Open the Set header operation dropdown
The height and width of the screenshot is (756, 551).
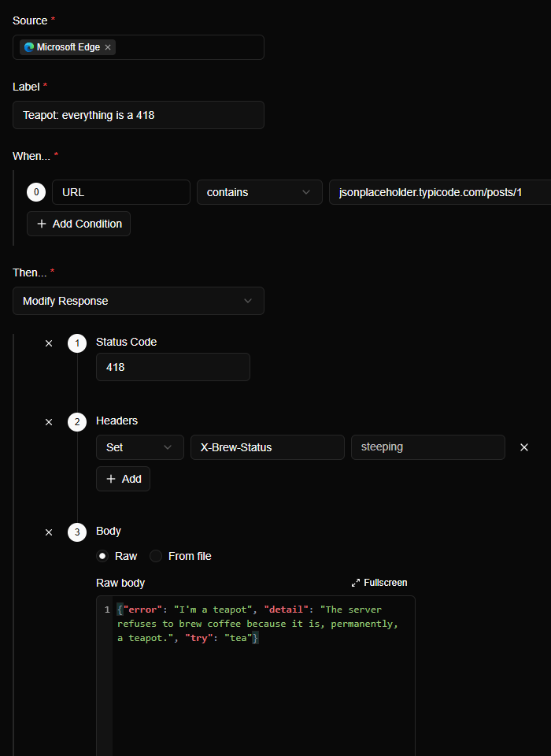point(140,447)
